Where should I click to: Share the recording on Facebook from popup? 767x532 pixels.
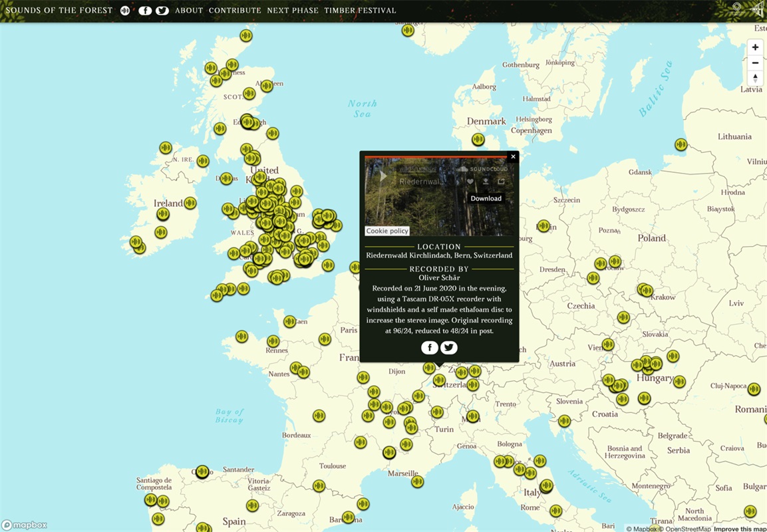(x=430, y=347)
